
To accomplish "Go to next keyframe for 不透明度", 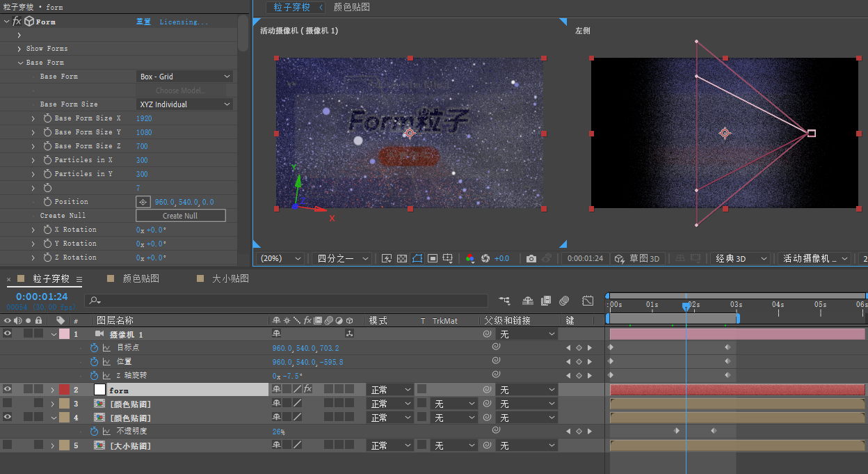I will coord(590,432).
